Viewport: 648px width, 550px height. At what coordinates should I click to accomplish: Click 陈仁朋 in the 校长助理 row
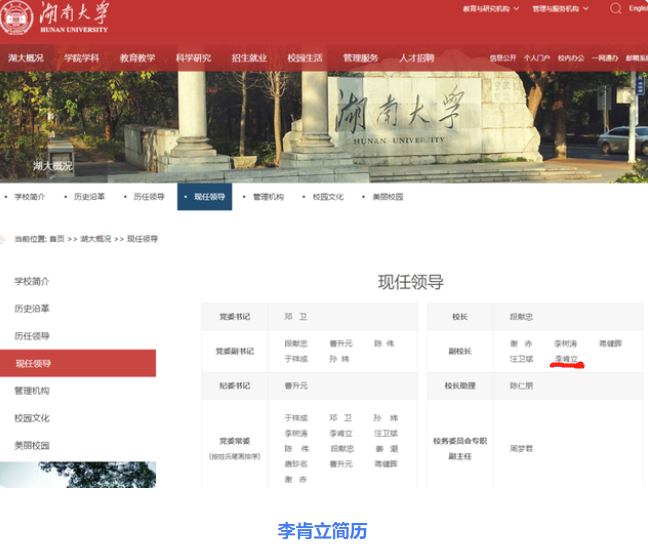pyautogui.click(x=521, y=386)
